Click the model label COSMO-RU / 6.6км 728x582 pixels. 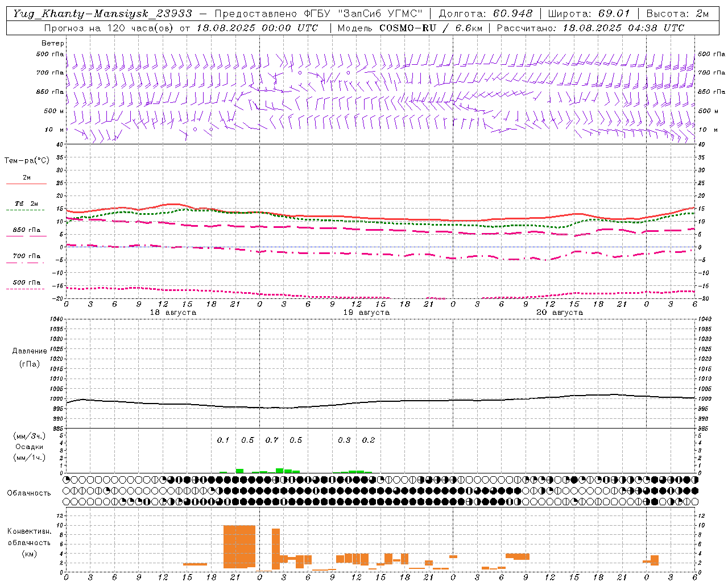click(431, 28)
